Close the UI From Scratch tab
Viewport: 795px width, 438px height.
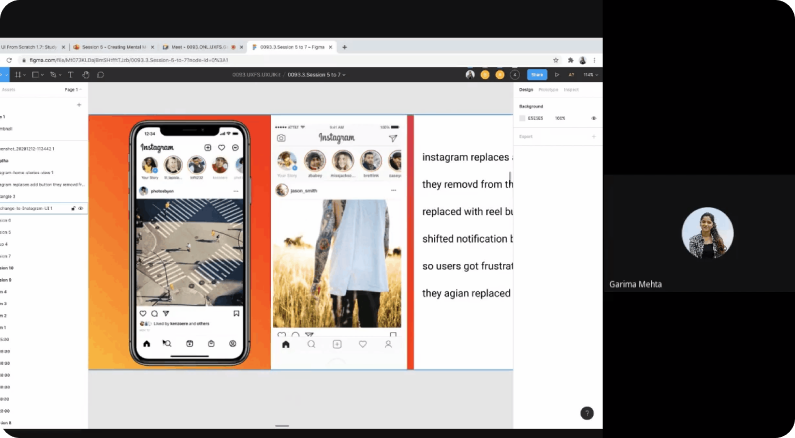[63, 47]
